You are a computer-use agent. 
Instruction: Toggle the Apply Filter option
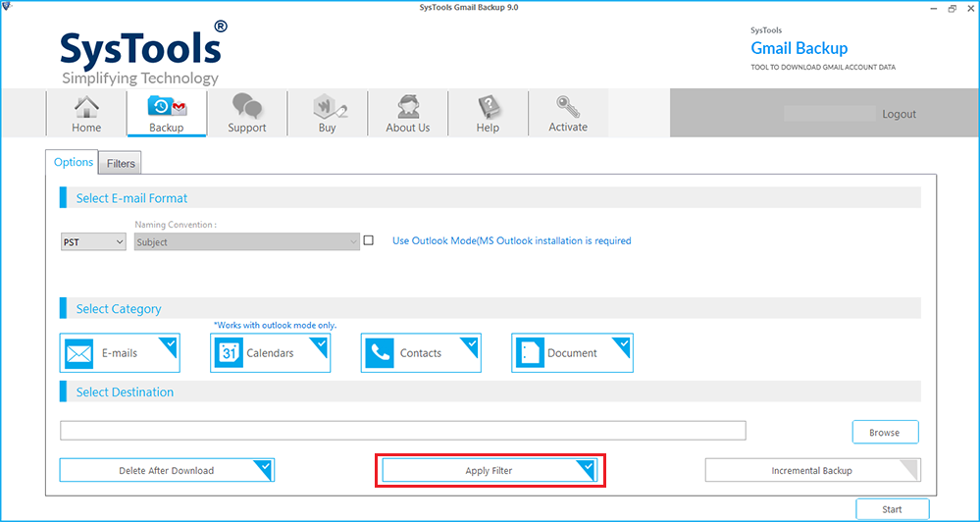[490, 471]
